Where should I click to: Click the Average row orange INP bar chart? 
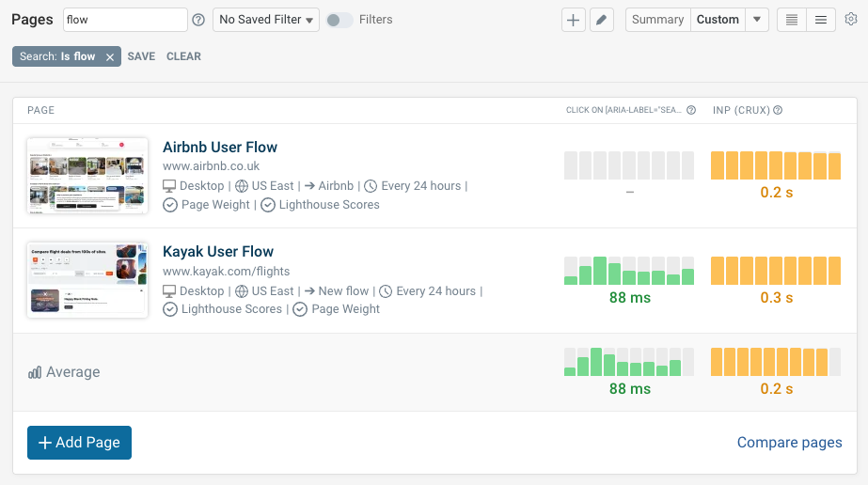(x=776, y=362)
